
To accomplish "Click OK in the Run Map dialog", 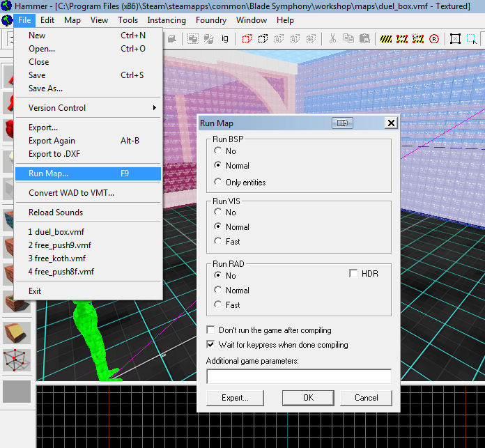I will coord(308,398).
